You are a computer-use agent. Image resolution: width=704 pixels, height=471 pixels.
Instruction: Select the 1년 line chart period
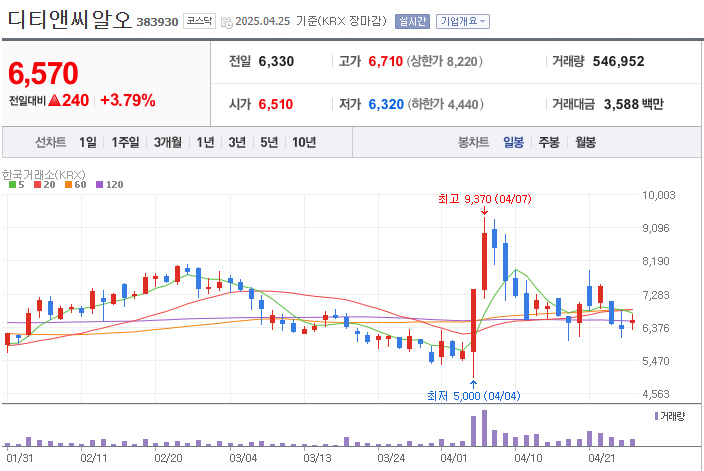(205, 142)
